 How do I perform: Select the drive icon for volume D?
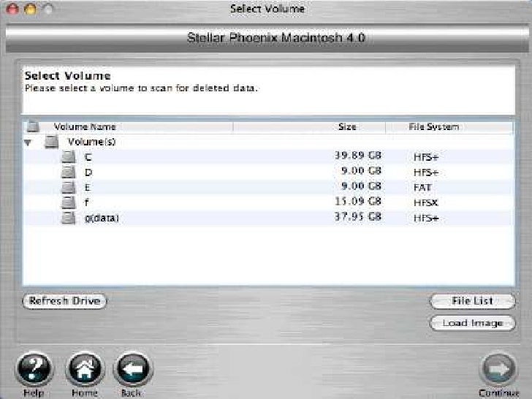68,172
